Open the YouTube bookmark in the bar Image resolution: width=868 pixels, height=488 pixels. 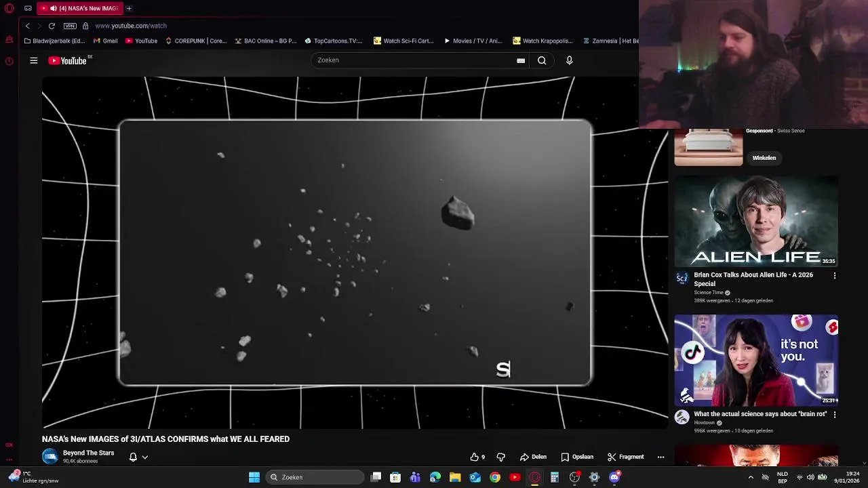pyautogui.click(x=141, y=41)
